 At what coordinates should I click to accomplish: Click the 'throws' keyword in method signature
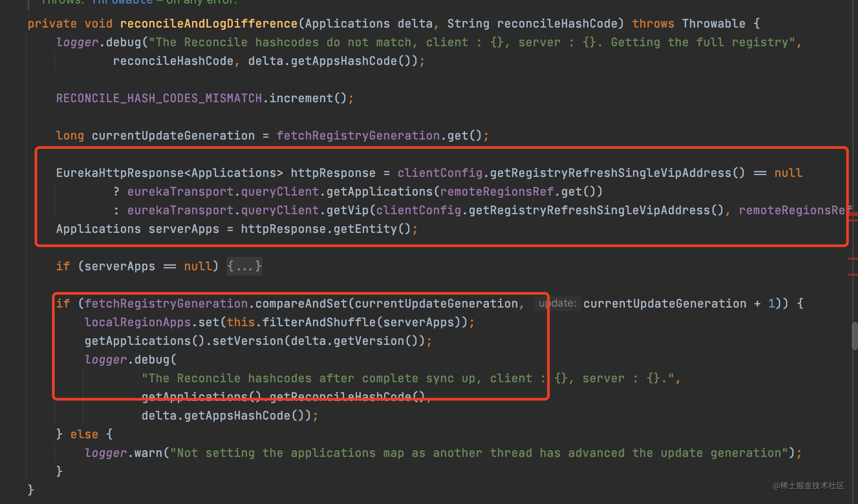(653, 24)
